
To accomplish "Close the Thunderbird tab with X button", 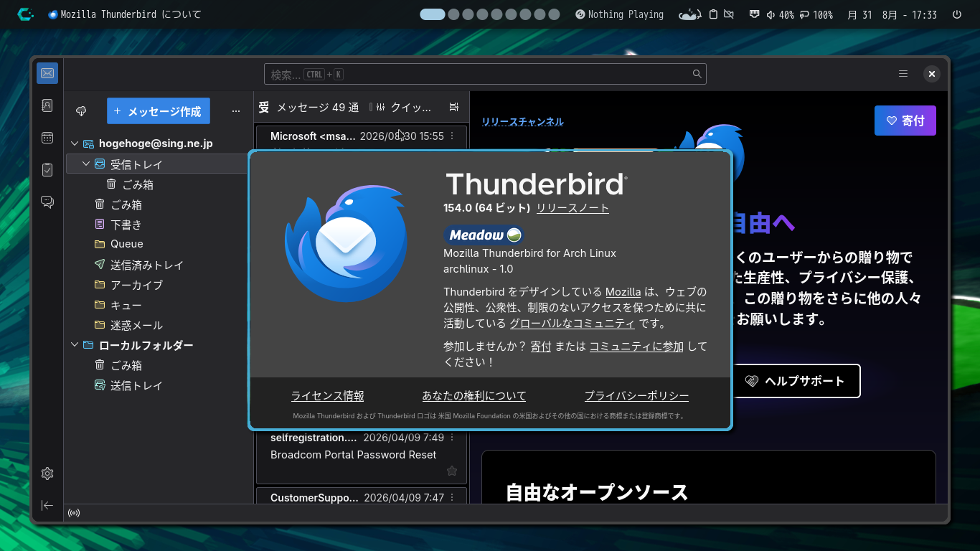I will click(x=931, y=73).
